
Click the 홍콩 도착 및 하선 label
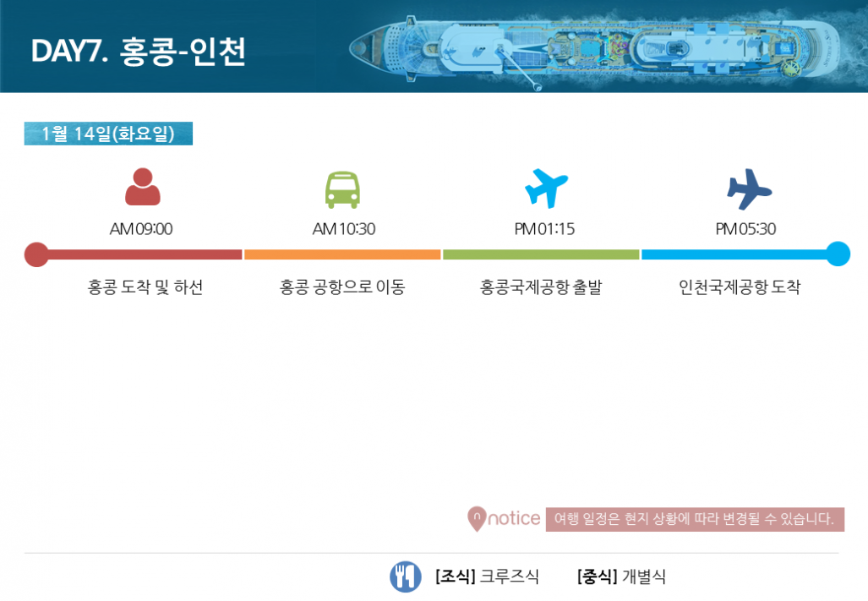(x=145, y=287)
